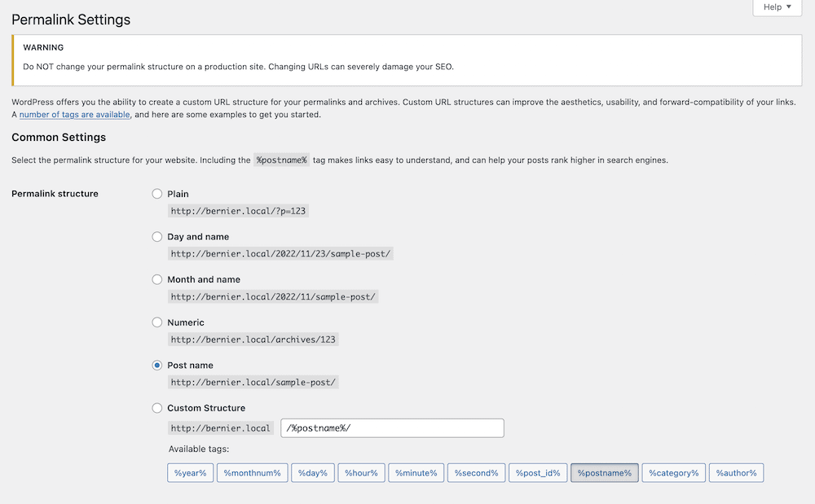Image resolution: width=815 pixels, height=504 pixels.
Task: Toggle the %postname% tag button
Action: click(605, 473)
